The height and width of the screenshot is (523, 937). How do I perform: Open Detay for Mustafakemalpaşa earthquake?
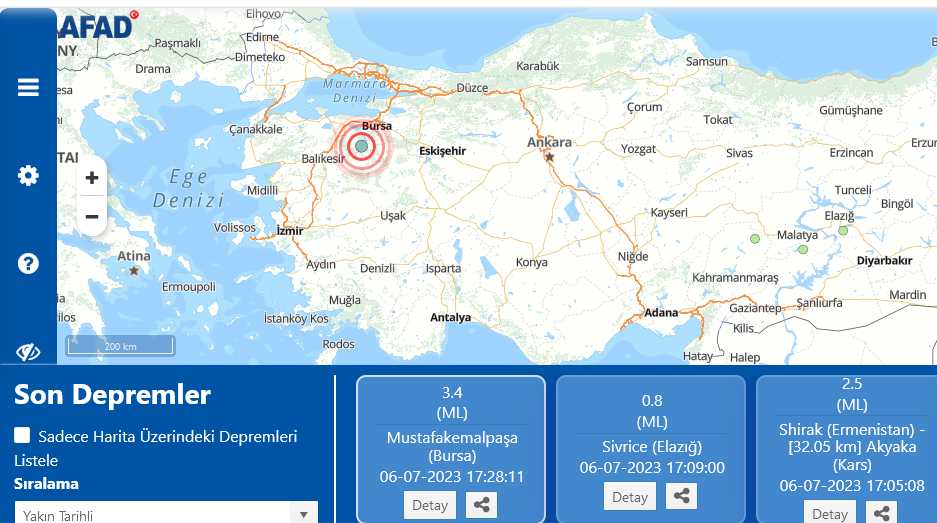click(x=430, y=505)
